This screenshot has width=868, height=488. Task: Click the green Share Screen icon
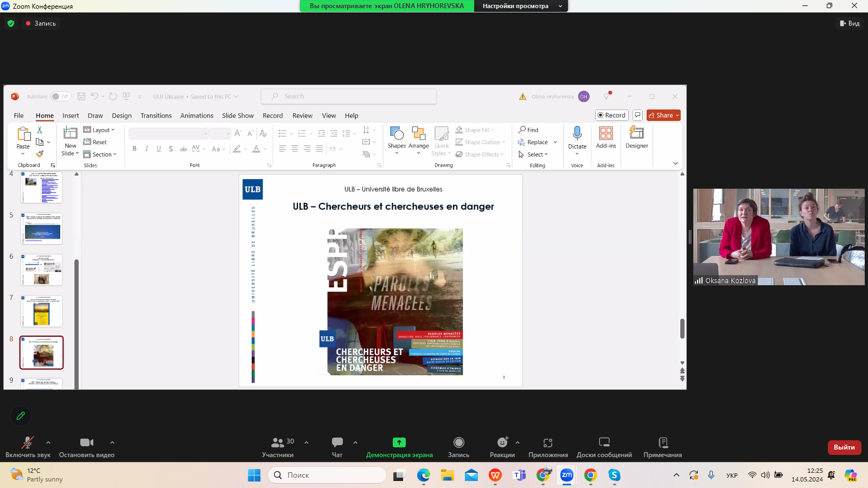[x=399, y=442]
